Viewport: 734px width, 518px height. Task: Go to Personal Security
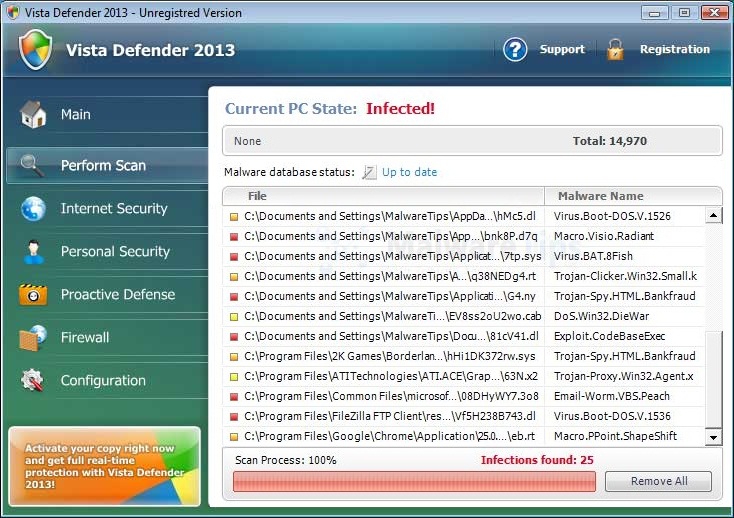coord(107,252)
